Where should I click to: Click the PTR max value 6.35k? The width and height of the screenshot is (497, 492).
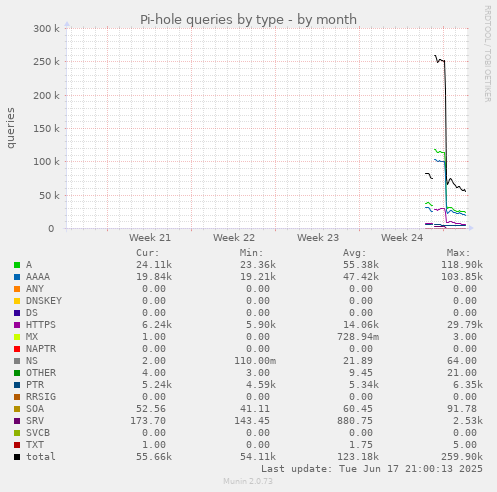coord(468,385)
